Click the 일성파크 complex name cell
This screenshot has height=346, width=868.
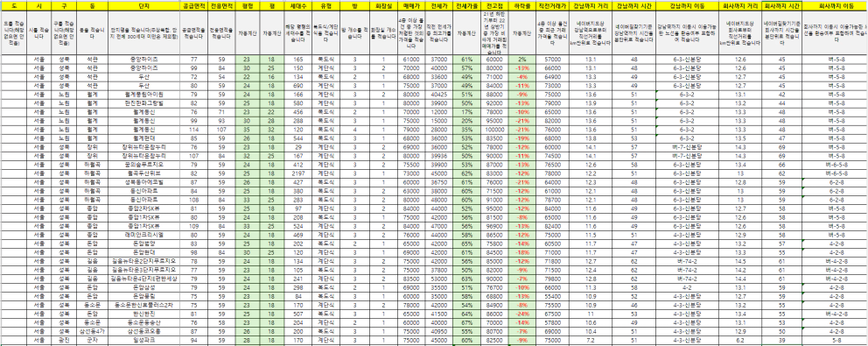pyautogui.click(x=143, y=341)
